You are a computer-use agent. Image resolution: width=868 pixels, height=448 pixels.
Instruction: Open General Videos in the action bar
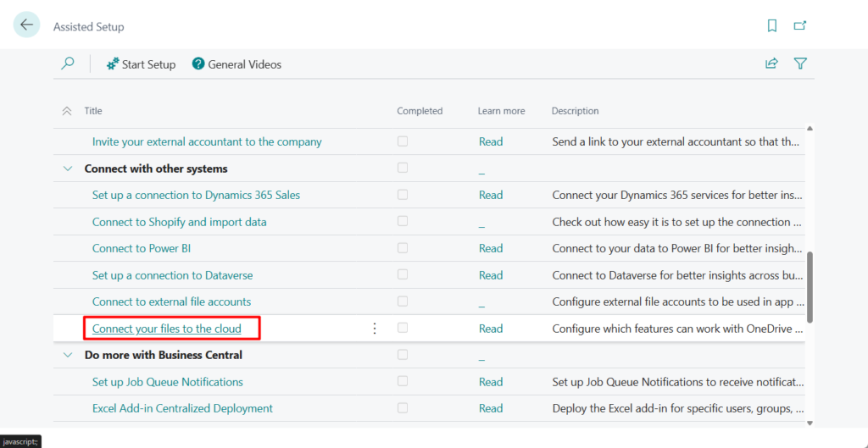click(236, 64)
